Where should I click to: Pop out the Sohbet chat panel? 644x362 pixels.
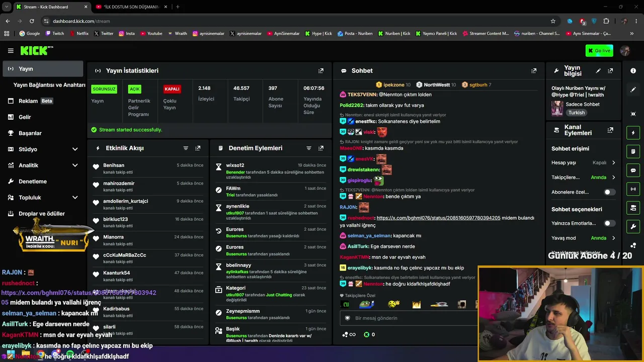534,71
